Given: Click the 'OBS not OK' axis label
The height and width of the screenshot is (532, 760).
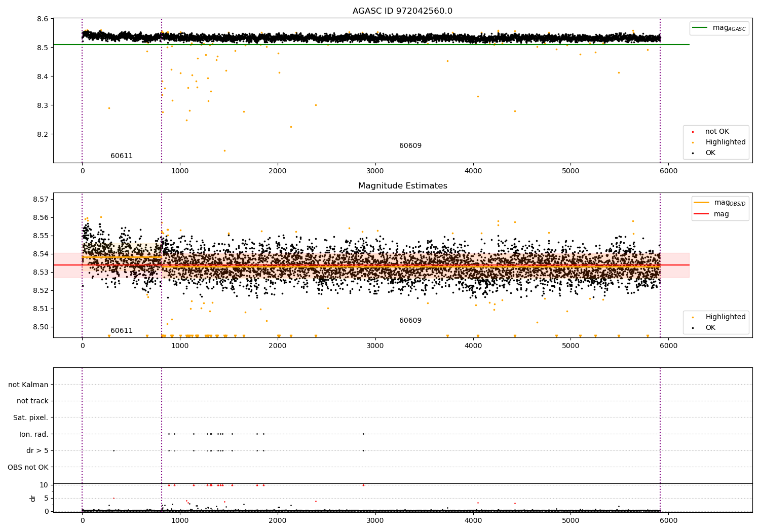Looking at the screenshot, I should point(28,467).
